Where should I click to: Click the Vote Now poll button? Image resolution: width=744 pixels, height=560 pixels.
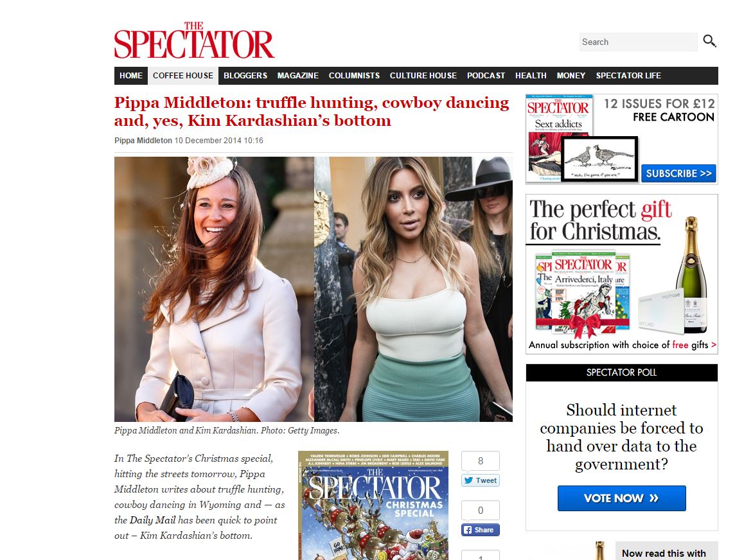coord(621,498)
